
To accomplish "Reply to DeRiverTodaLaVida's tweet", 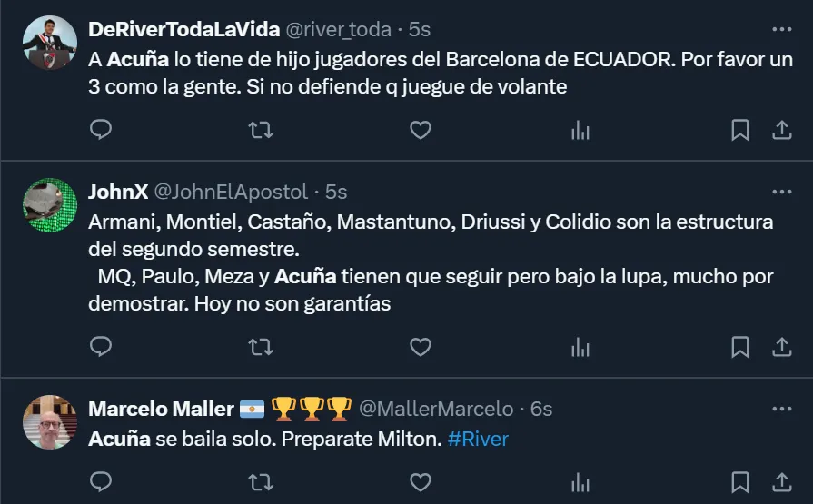I will [101, 131].
